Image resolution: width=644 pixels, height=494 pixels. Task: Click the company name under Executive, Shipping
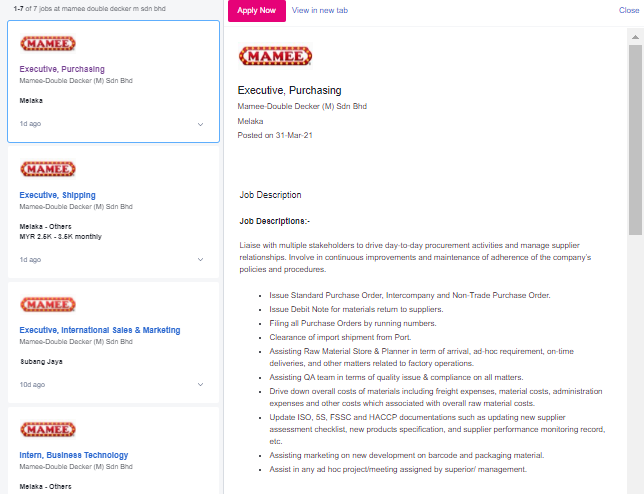76,207
